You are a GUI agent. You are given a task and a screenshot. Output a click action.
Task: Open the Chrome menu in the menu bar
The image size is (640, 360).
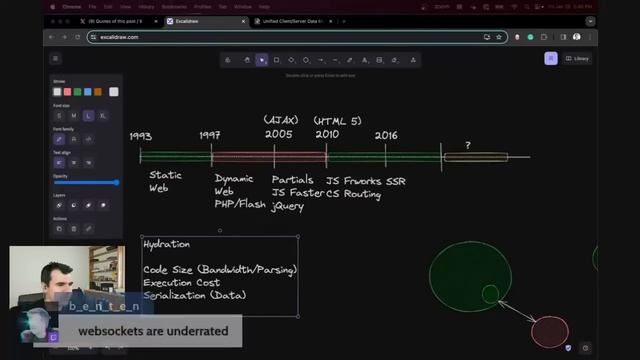(x=71, y=7)
